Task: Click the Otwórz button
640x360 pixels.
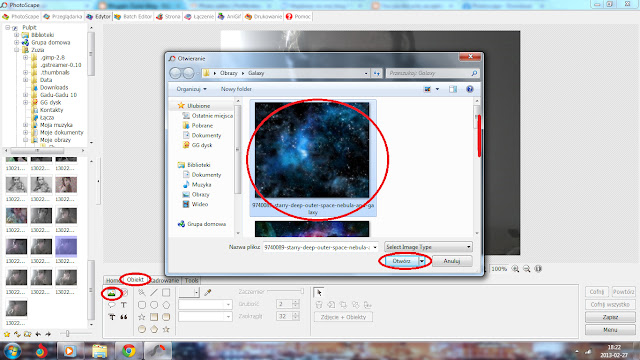Action: 402,261
